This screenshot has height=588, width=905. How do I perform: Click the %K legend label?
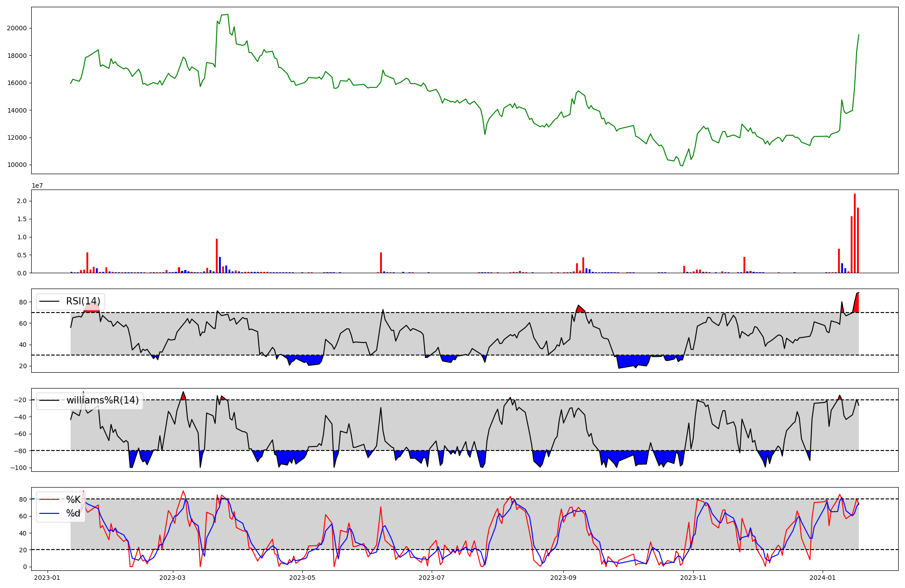[x=73, y=500]
